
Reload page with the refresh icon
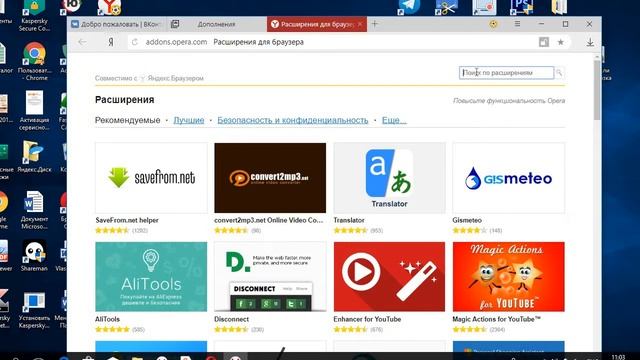135,42
